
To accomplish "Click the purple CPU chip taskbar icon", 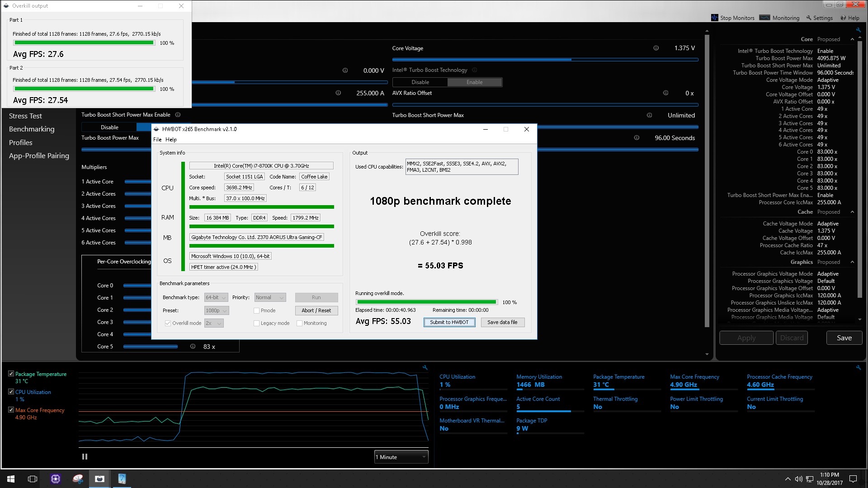I will pyautogui.click(x=55, y=479).
